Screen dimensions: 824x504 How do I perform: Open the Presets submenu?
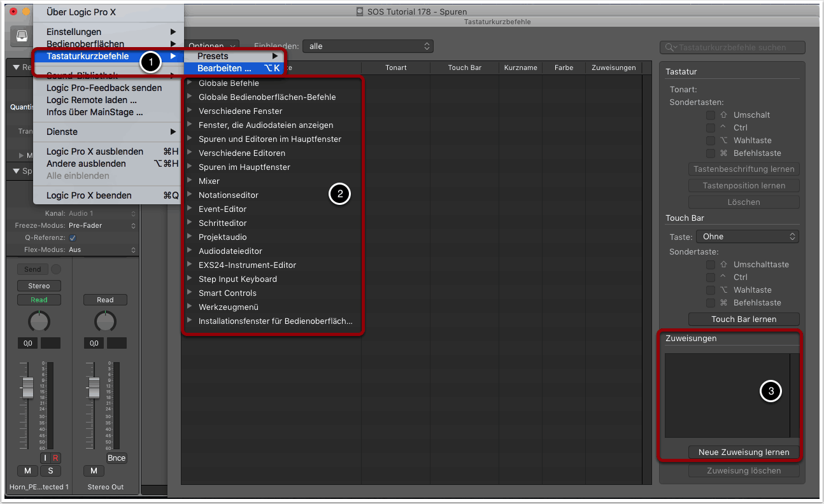[x=235, y=56]
